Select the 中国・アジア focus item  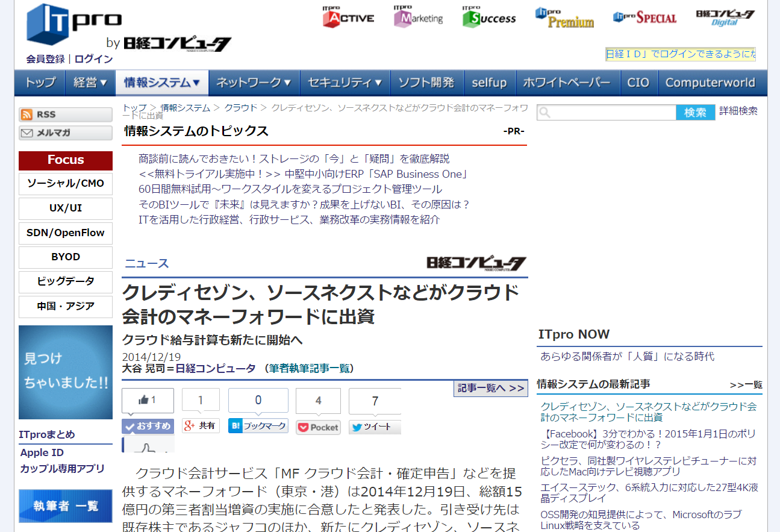(x=66, y=307)
